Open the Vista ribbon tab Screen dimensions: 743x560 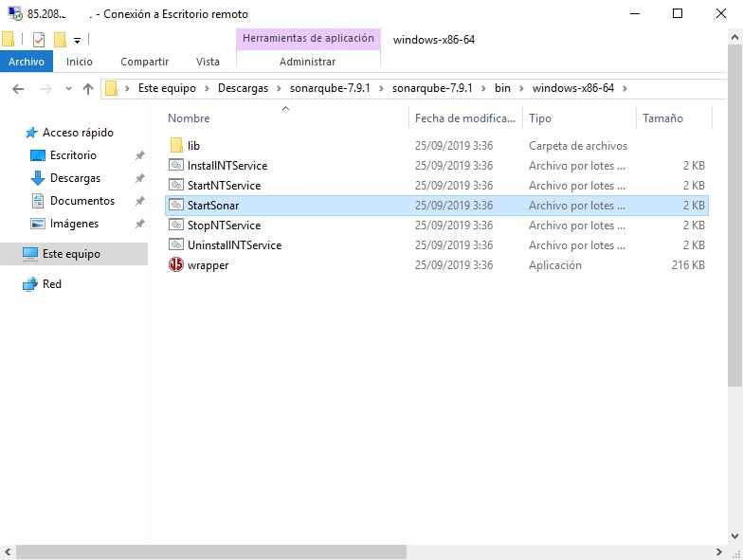[x=208, y=62]
